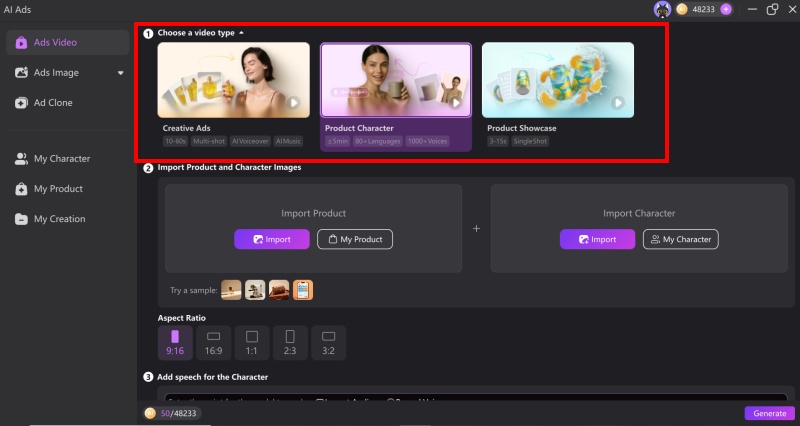The image size is (800, 426).
Task: Open the Ads Video section
Action: (x=67, y=42)
